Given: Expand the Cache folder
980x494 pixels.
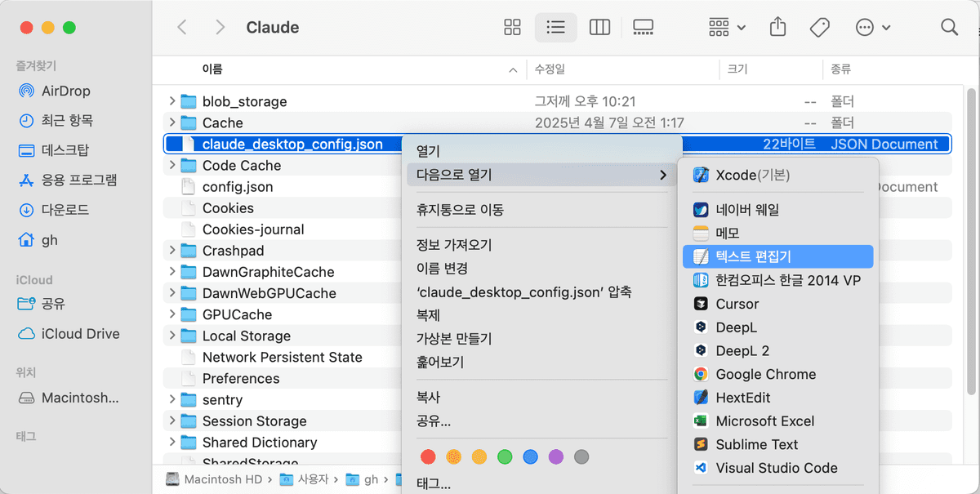Looking at the screenshot, I should (171, 122).
